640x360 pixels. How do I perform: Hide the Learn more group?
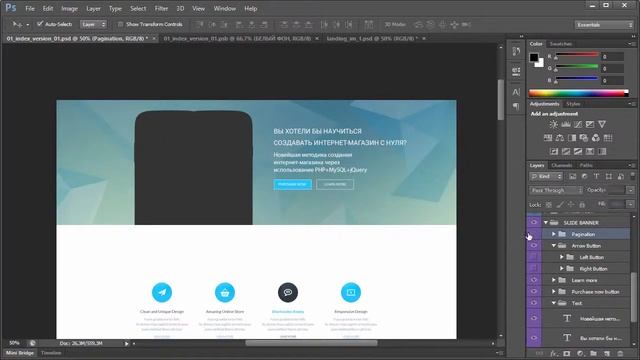tap(533, 280)
